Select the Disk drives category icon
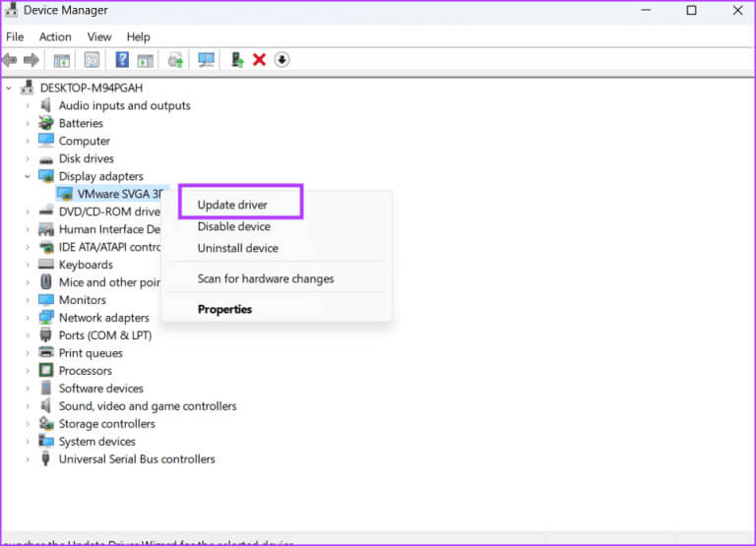Image resolution: width=756 pixels, height=546 pixels. pos(46,158)
